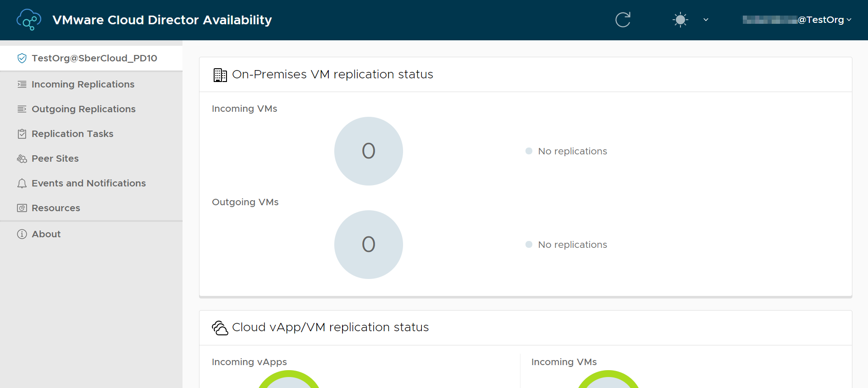
Task: Click the Cloud Incoming VMs green donut chart
Action: tap(608, 379)
